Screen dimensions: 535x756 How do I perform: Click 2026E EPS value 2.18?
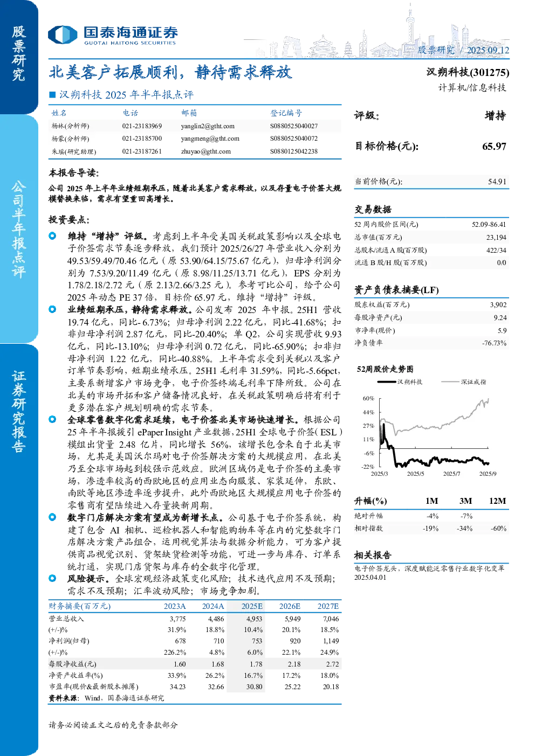(294, 664)
